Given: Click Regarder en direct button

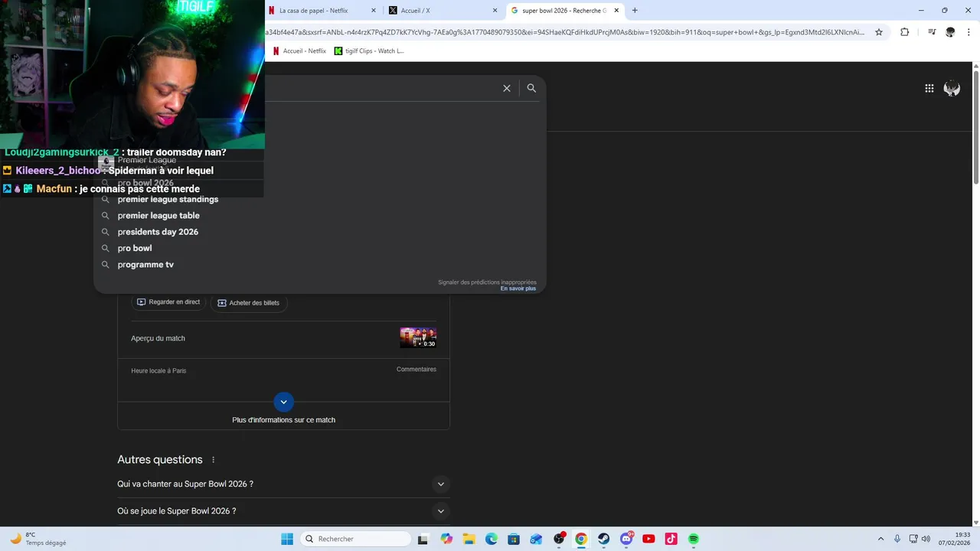Looking at the screenshot, I should coord(168,302).
